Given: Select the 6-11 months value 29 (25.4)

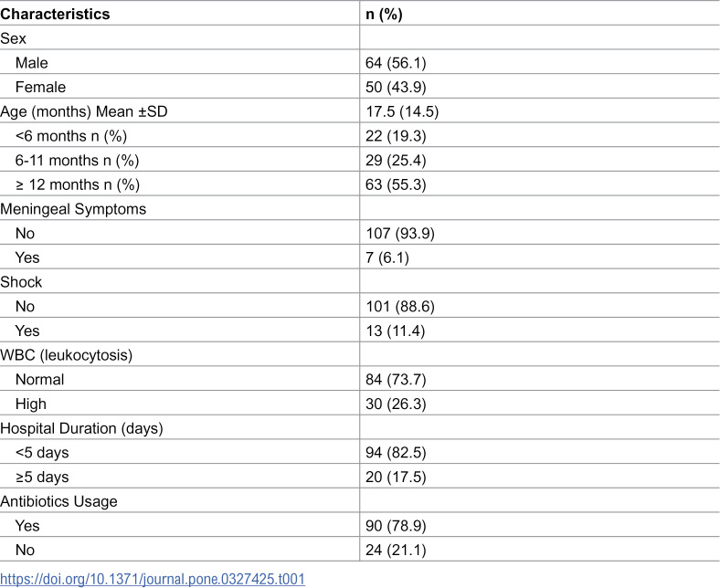Looking at the screenshot, I should pos(396,160).
